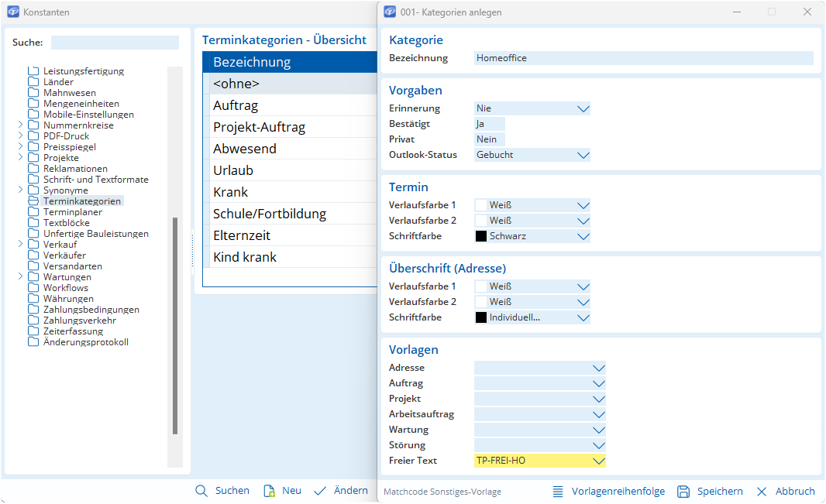The height and width of the screenshot is (504, 826).
Task: Click the Kategorien anlegen window app icon
Action: [390, 12]
